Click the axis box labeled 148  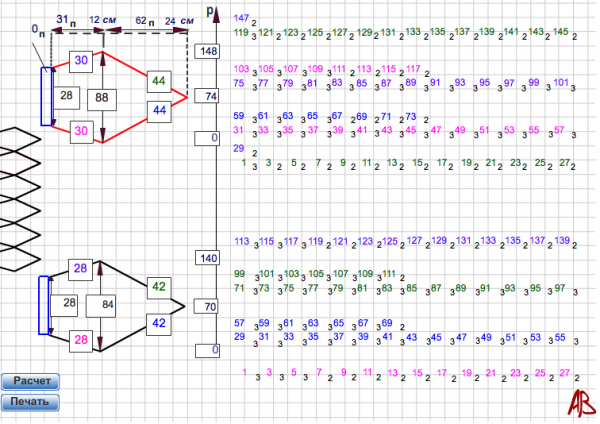point(208,51)
